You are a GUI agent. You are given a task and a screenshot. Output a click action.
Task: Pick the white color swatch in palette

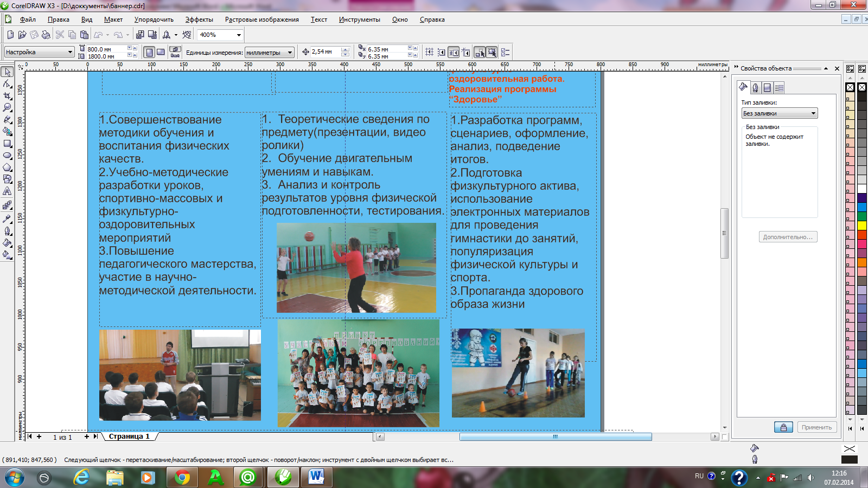coord(861,189)
